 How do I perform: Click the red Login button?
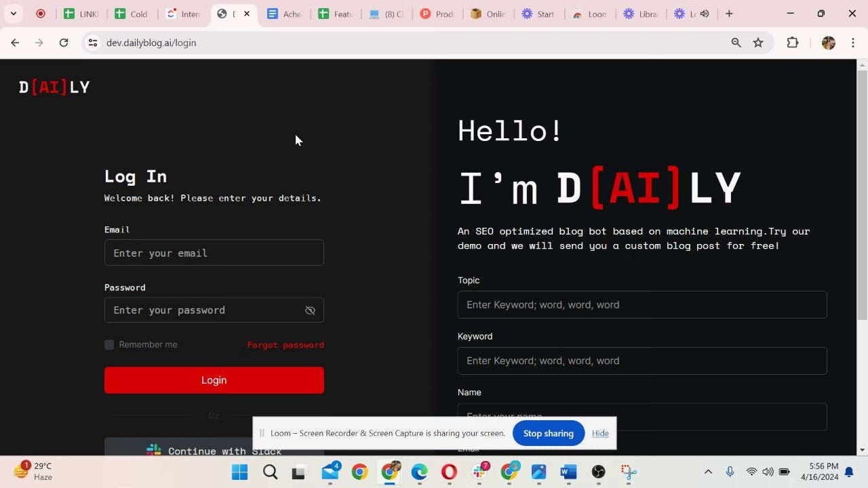[x=214, y=380]
